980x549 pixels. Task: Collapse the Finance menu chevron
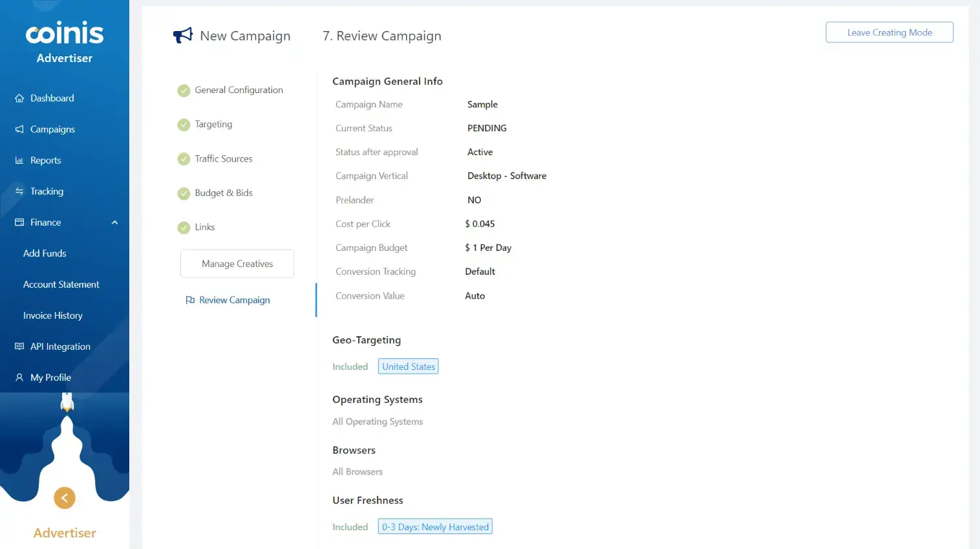(x=114, y=222)
